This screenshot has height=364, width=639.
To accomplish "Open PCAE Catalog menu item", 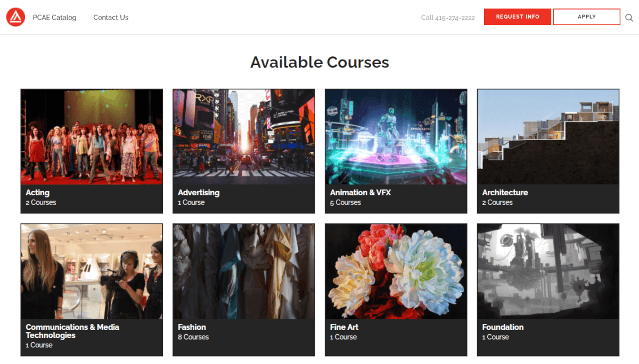I will coord(54,18).
